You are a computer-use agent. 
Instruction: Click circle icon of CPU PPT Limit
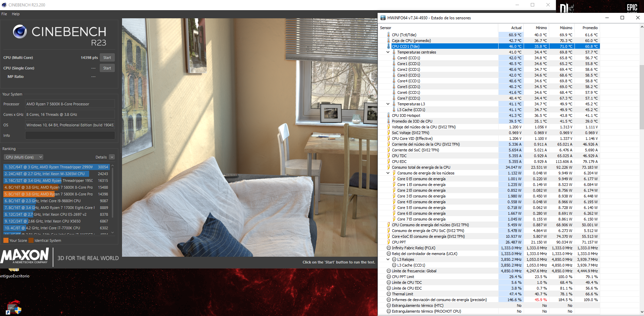click(x=389, y=277)
